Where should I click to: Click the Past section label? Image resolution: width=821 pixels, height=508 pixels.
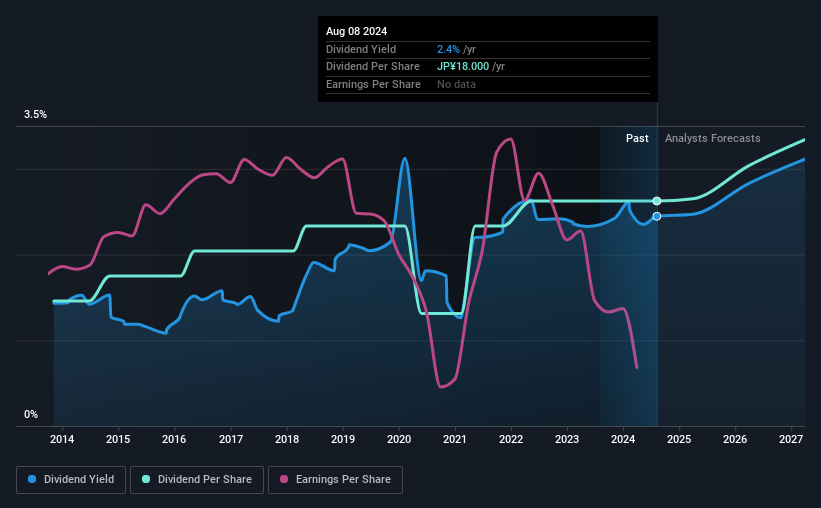(637, 138)
